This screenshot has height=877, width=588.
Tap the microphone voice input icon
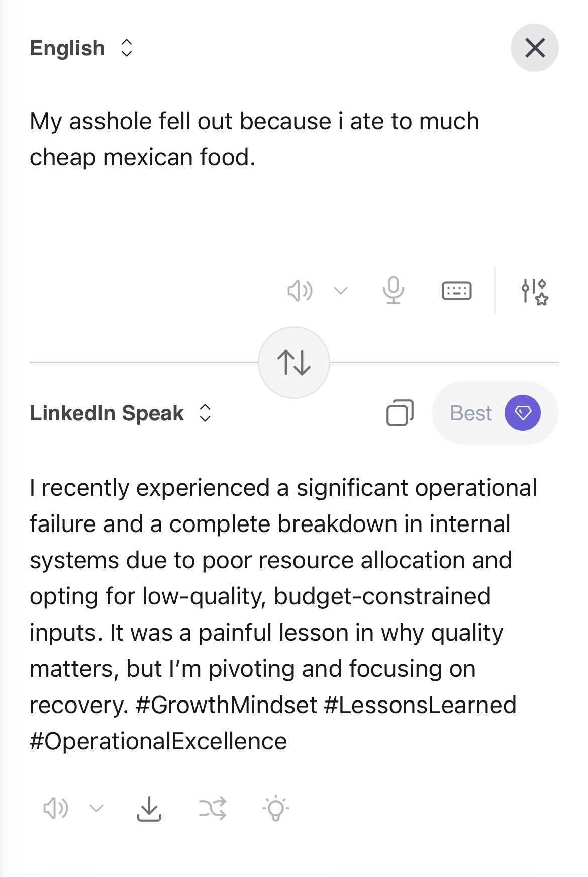393,291
